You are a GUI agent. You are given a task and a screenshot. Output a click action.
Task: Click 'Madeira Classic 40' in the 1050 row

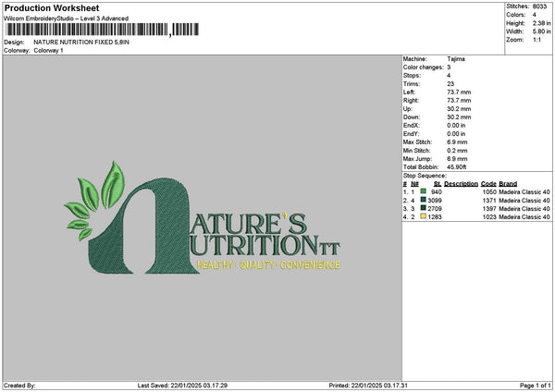(x=524, y=191)
